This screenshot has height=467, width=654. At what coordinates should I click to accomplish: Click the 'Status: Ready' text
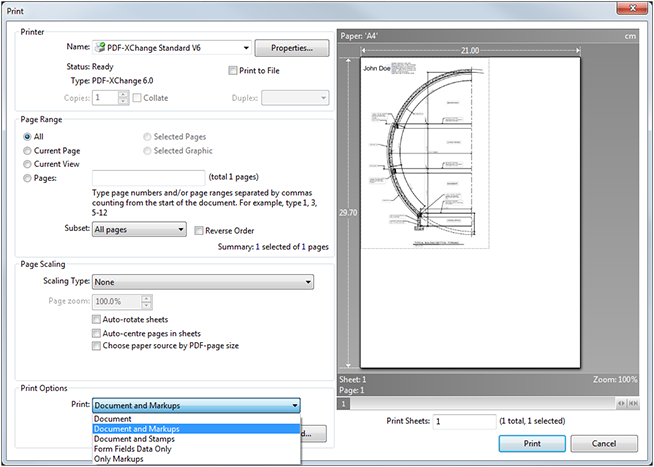coord(90,67)
